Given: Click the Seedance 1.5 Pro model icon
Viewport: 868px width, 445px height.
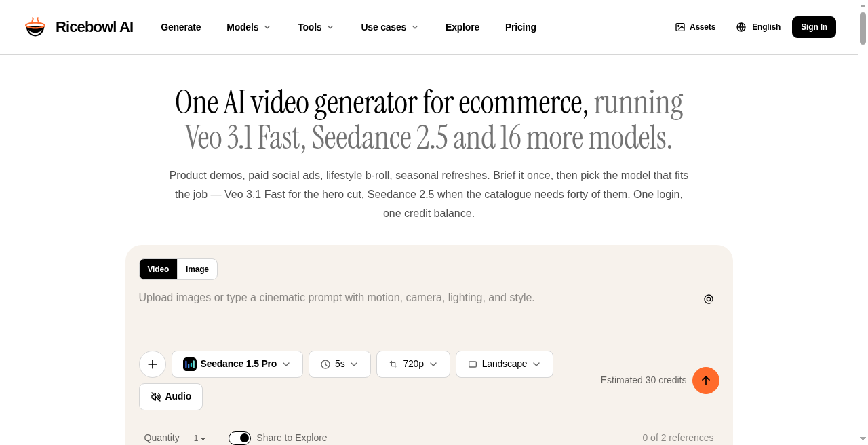Looking at the screenshot, I should coord(190,364).
